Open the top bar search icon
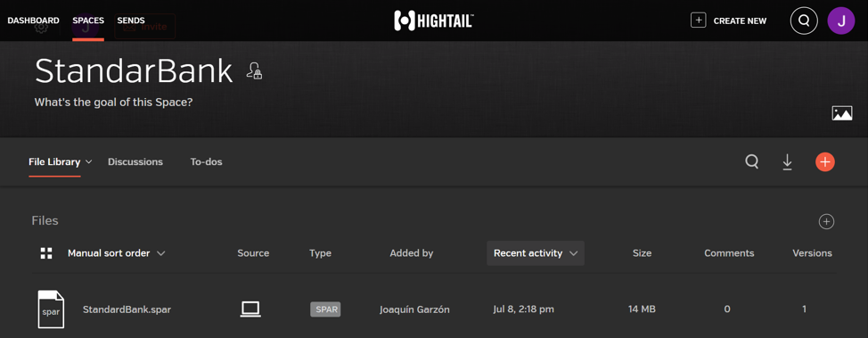The width and height of the screenshot is (868, 338). pyautogui.click(x=804, y=21)
